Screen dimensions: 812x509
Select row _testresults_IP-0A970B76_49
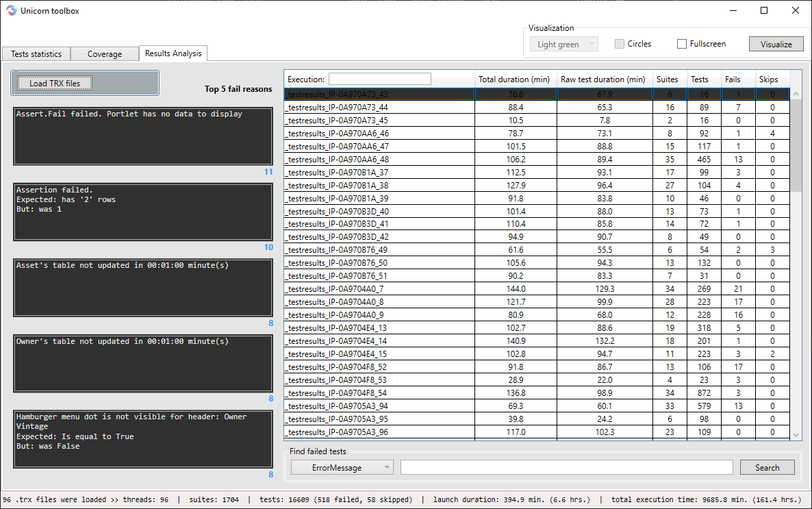537,250
